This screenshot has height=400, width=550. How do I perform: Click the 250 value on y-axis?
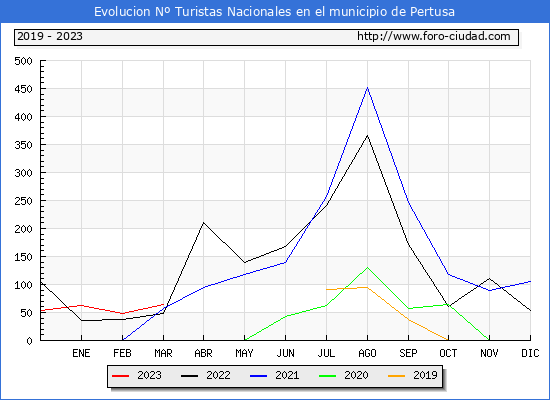coord(24,201)
